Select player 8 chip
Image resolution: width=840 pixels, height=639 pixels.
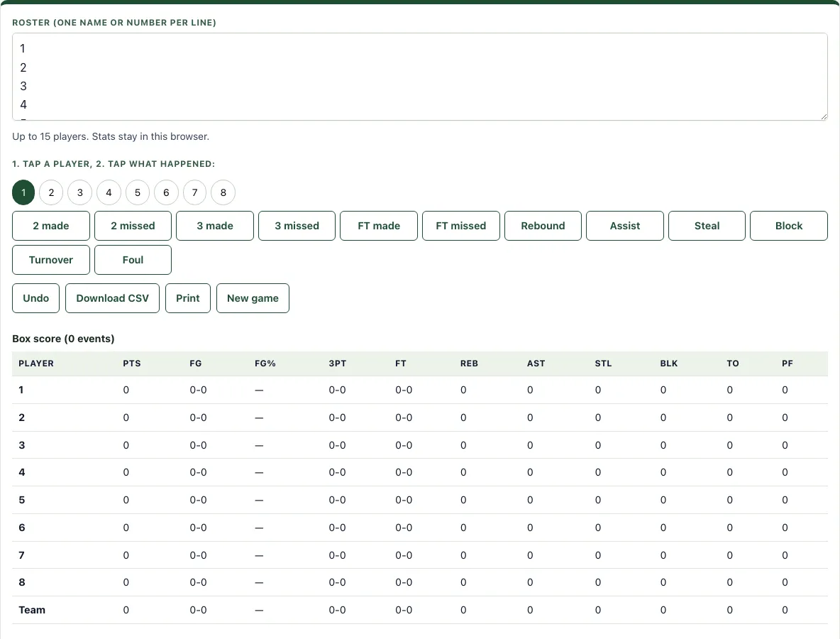[223, 192]
